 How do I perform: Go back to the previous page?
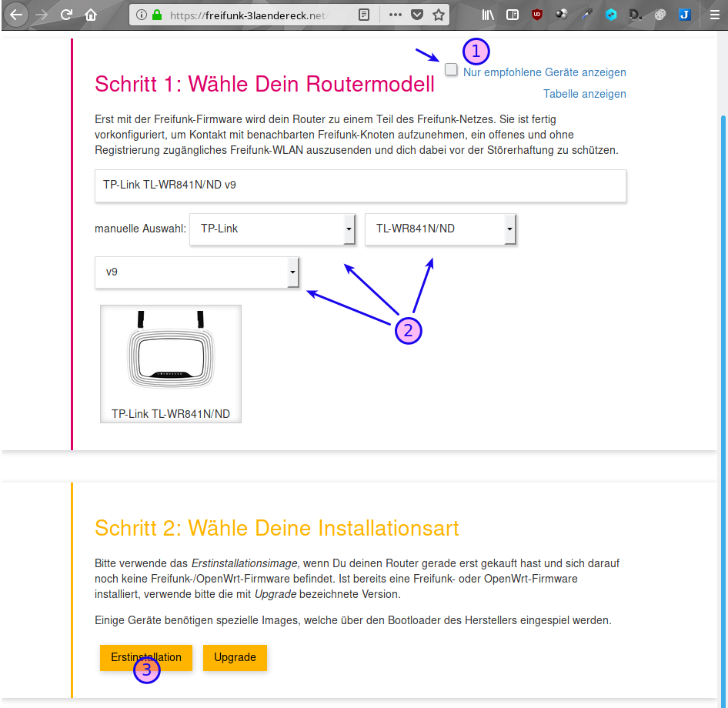(16, 15)
